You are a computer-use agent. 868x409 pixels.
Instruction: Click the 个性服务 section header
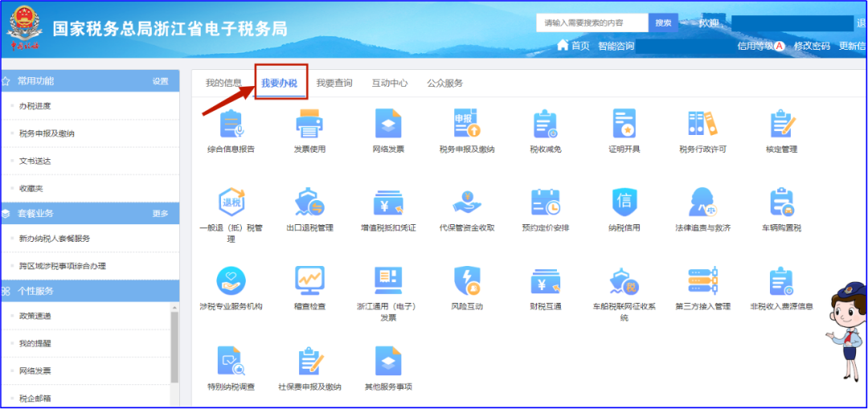[90, 291]
